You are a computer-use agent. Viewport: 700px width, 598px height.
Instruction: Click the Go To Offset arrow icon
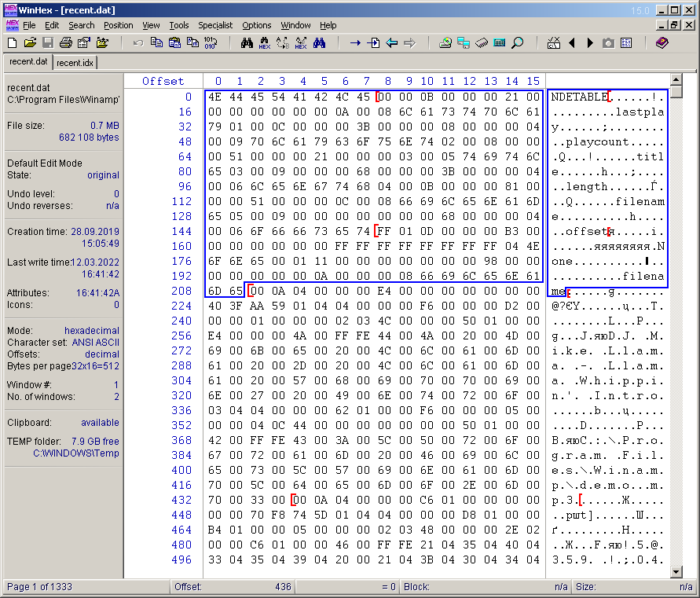coord(356,43)
